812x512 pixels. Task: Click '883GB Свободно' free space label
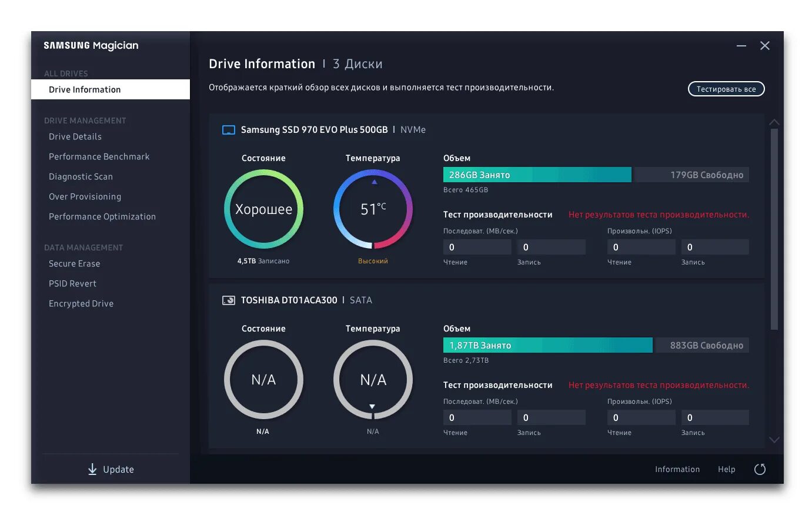(x=707, y=345)
